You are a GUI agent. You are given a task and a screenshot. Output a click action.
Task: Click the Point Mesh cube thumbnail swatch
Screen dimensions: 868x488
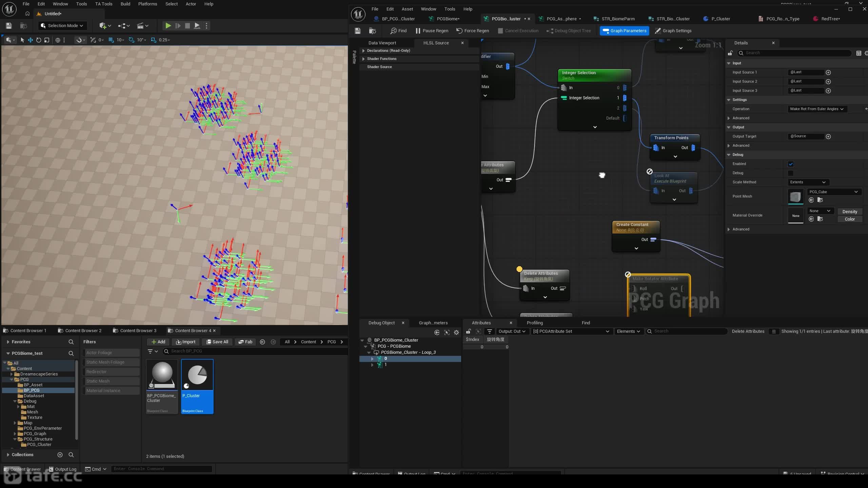(795, 197)
